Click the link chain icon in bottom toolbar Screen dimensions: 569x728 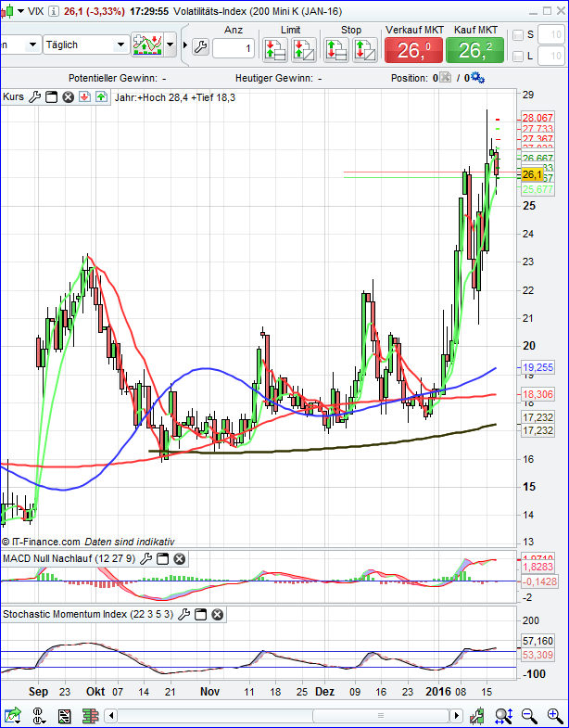(x=39, y=715)
